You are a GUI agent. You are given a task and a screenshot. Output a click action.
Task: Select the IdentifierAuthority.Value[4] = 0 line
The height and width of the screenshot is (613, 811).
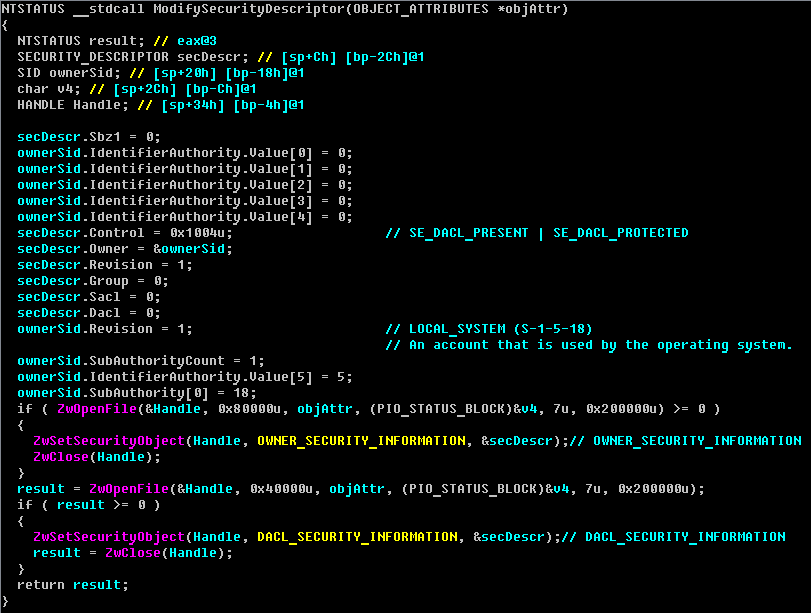(185, 217)
